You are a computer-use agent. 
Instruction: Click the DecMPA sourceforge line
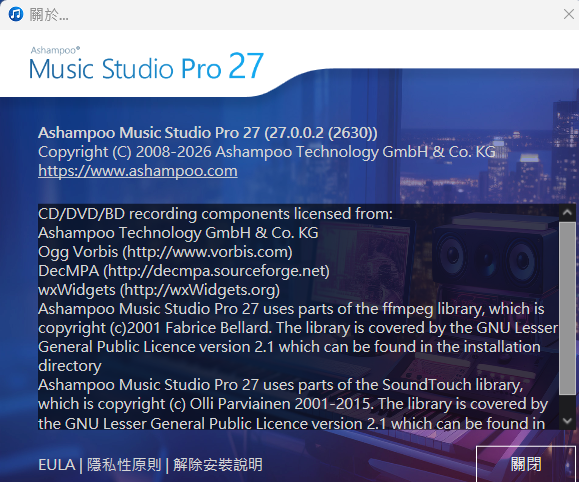(184, 271)
